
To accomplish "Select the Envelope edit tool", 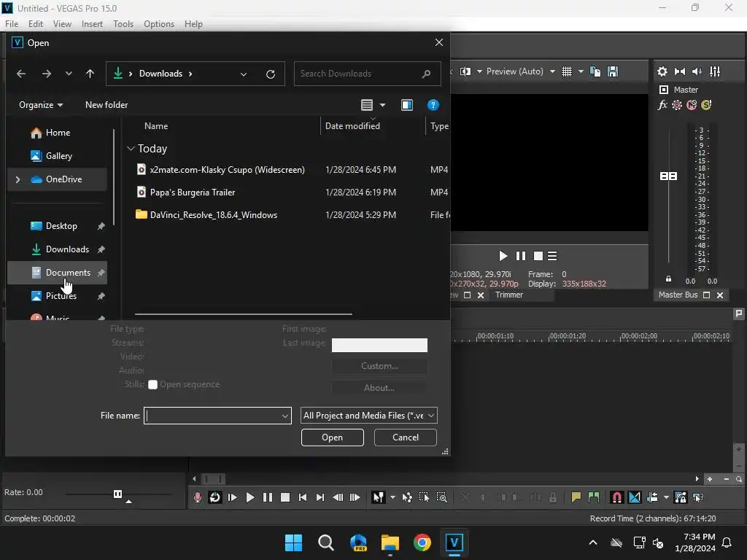I will click(407, 497).
